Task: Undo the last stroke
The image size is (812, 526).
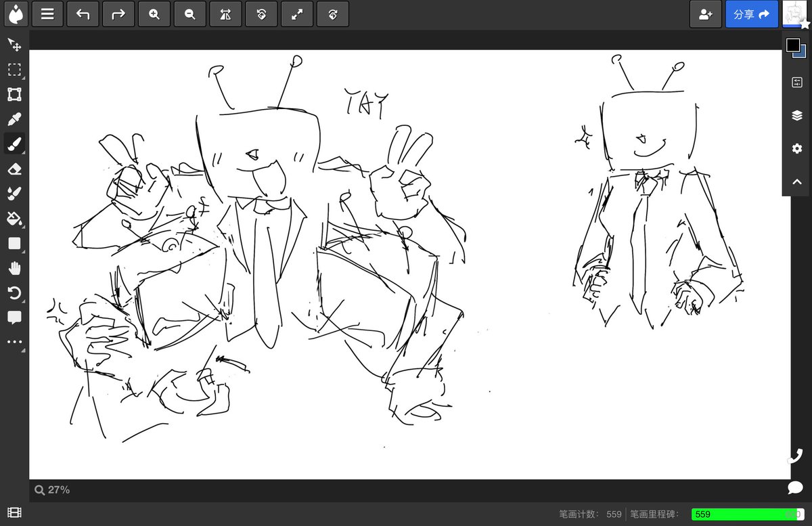Action: pyautogui.click(x=83, y=14)
